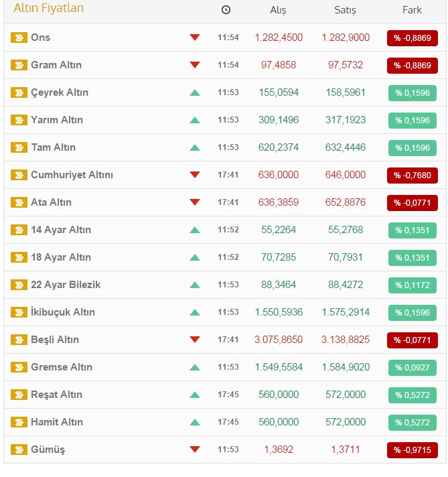Open the Yarım Altın link
Viewport: 448px width, 477px height.
57,120
